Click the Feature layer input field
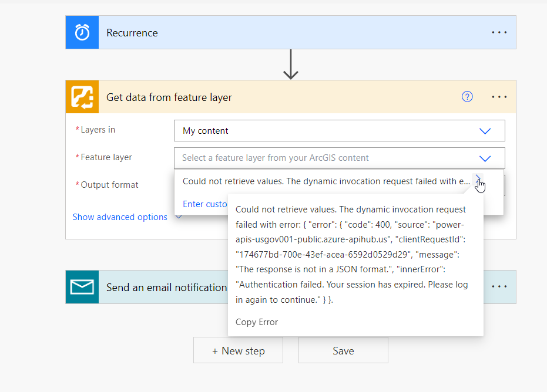Viewport: 547px width, 392px height. coord(323,158)
